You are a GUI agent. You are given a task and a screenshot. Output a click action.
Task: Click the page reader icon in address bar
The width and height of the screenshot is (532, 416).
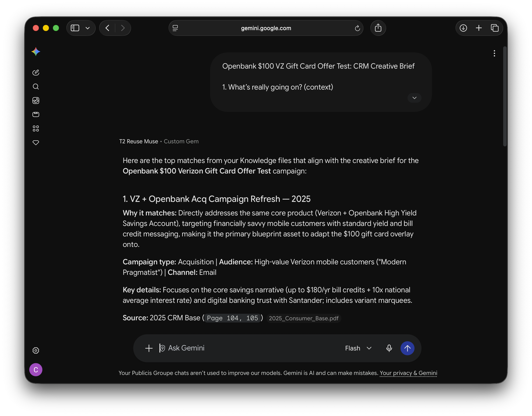point(175,28)
